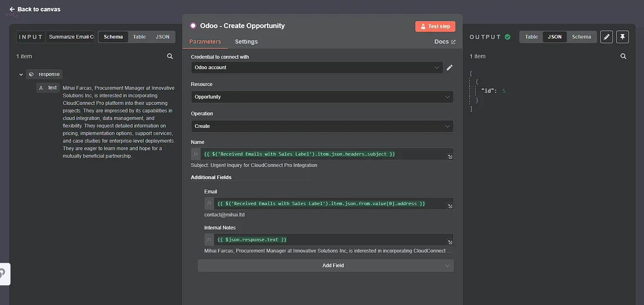Click inside the Name expression input field

click(x=319, y=154)
